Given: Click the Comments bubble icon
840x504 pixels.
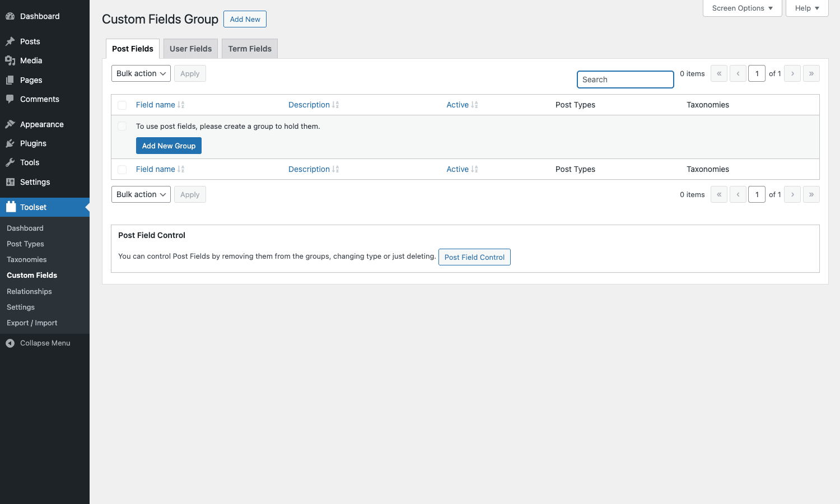Looking at the screenshot, I should (10, 99).
